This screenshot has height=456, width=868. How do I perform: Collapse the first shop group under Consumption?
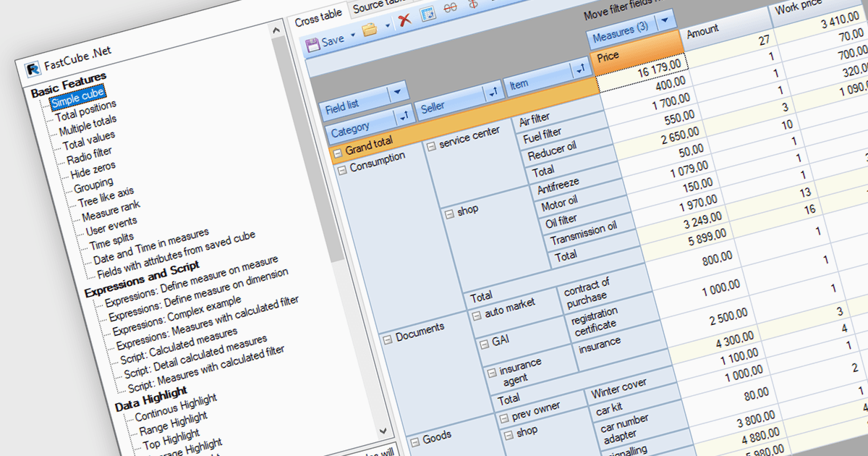448,214
